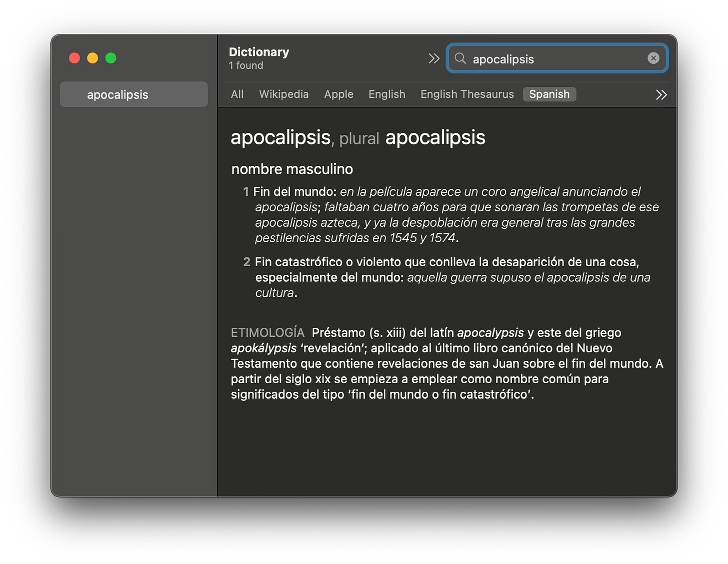Select the English dictionary tab
The width and height of the screenshot is (728, 564).
pos(386,94)
